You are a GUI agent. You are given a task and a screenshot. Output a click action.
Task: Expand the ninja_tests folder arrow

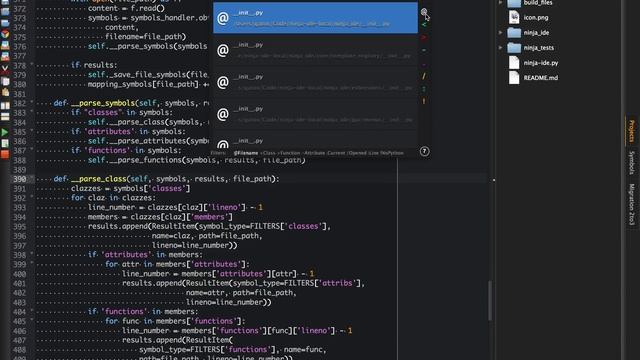pos(500,48)
